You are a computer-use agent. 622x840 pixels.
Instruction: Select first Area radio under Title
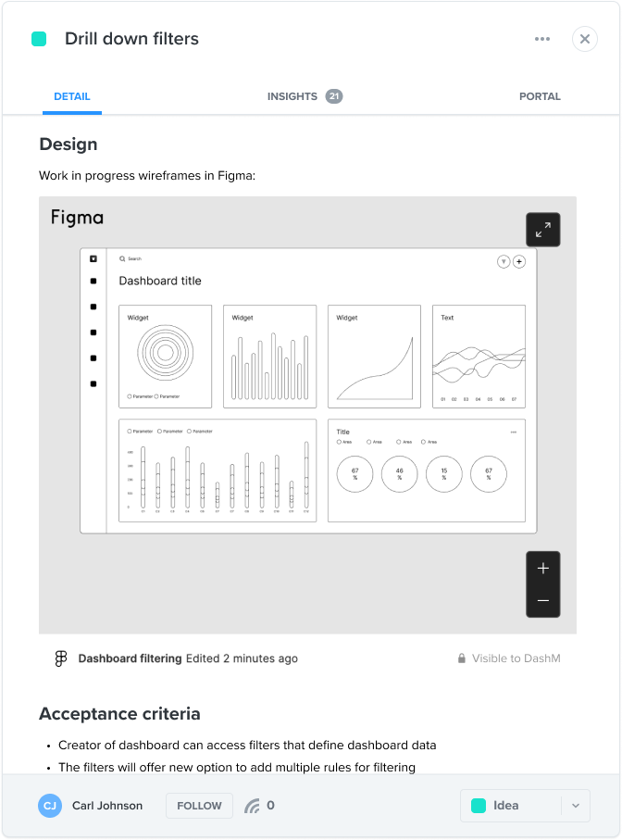pos(339,442)
